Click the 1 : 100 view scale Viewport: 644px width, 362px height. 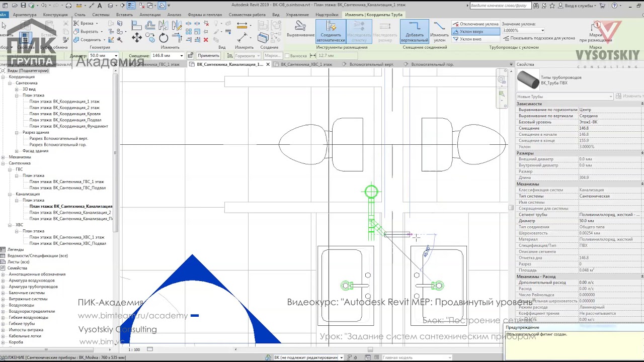pos(134,349)
